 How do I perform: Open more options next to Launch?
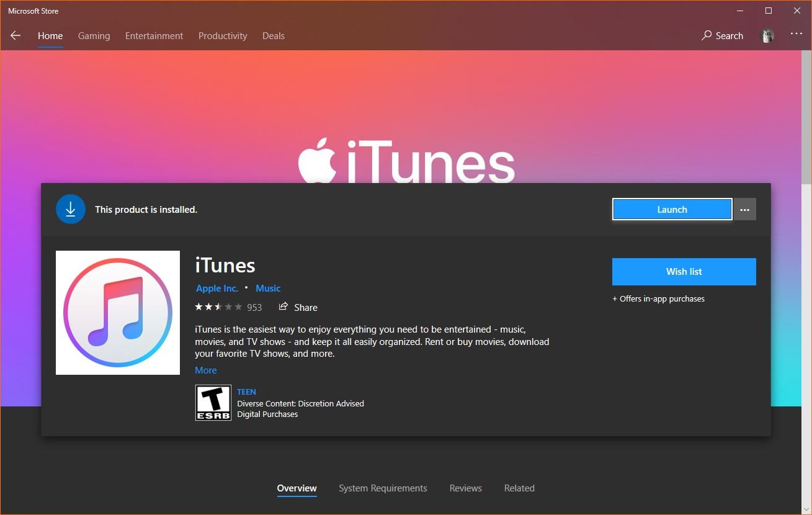(745, 210)
